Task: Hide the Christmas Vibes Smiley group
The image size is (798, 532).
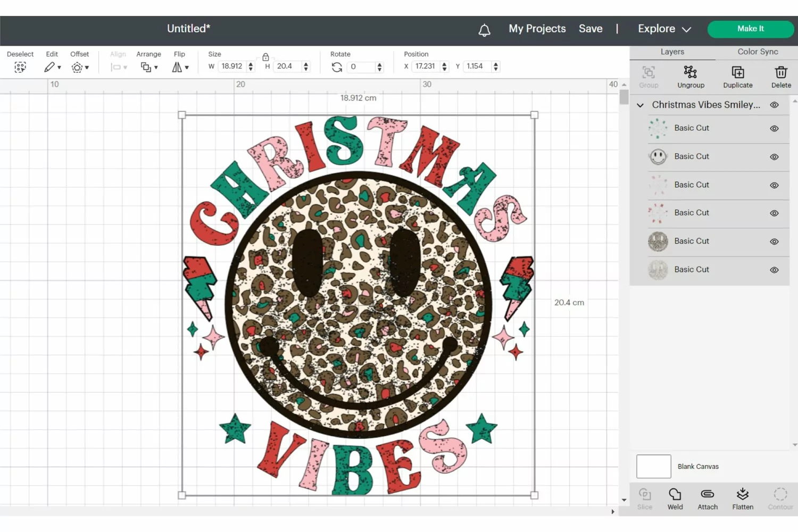Action: 775,105
